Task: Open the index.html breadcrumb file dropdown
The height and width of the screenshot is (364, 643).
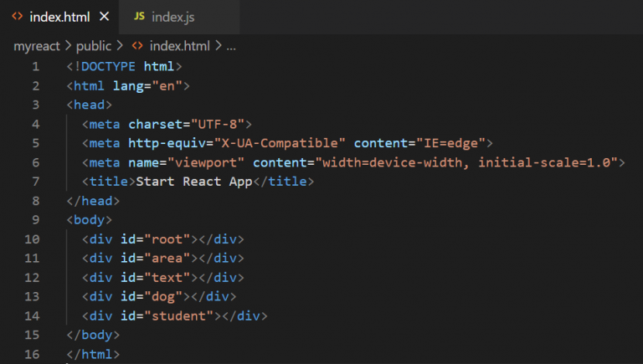Action: click(179, 46)
